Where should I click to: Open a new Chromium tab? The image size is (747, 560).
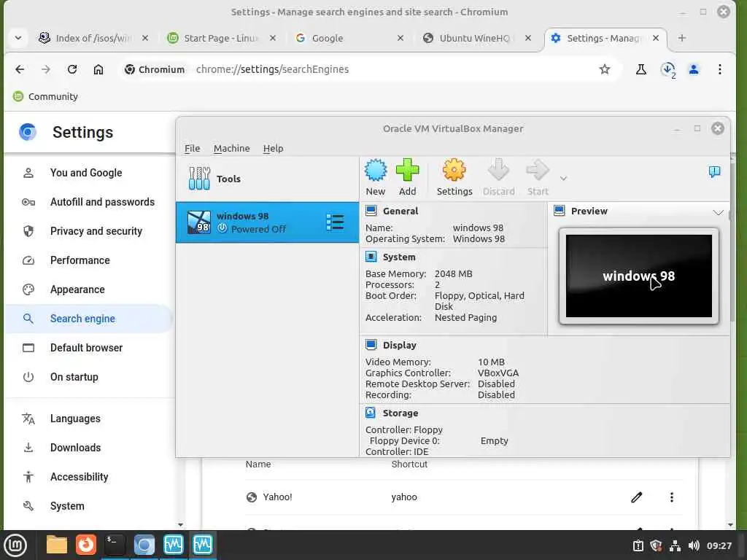click(x=682, y=38)
